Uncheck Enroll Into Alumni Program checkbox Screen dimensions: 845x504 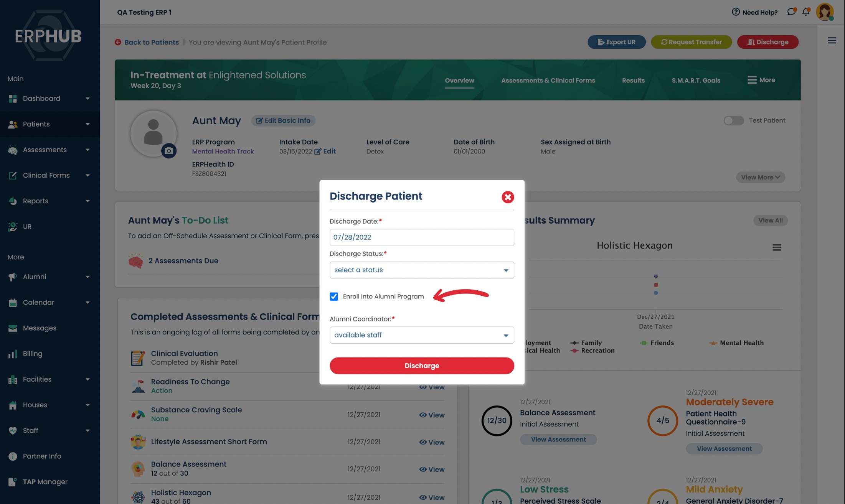click(334, 296)
